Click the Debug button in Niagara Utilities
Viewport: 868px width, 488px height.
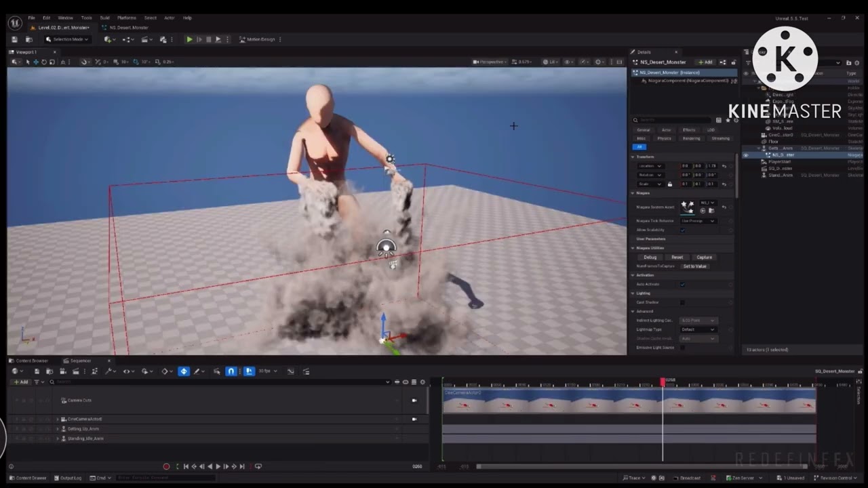(x=650, y=258)
